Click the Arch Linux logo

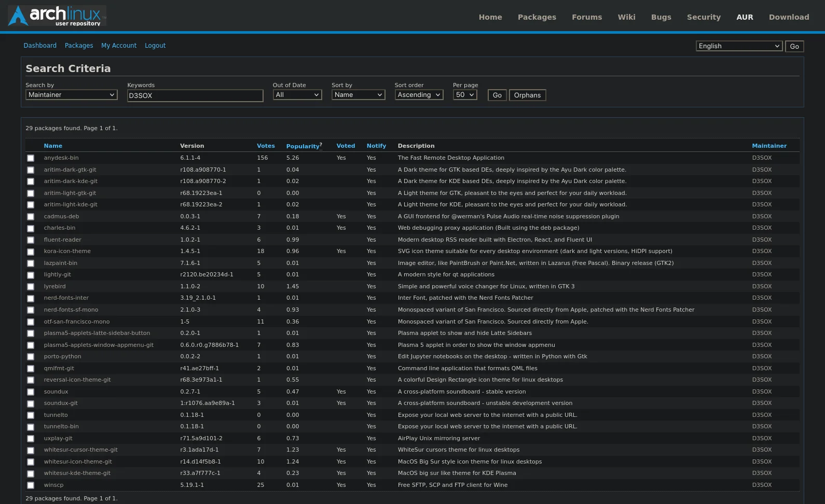(57, 16)
